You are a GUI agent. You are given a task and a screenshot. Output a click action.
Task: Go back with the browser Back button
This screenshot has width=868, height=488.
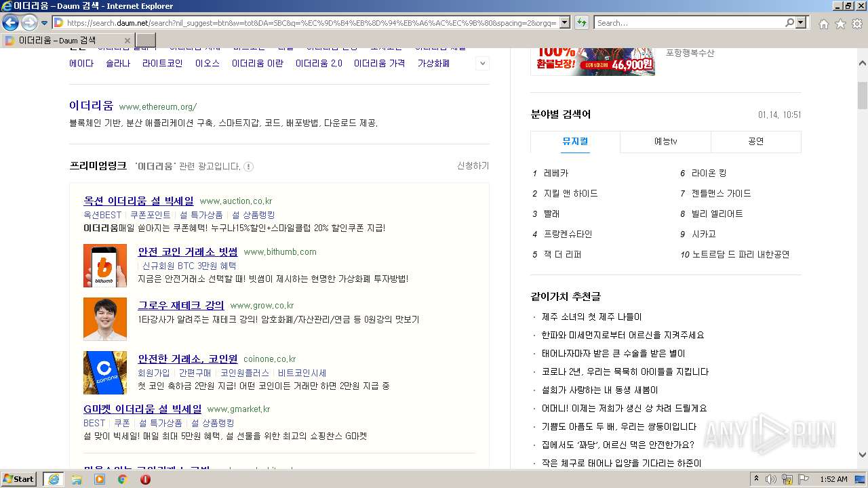click(x=10, y=23)
